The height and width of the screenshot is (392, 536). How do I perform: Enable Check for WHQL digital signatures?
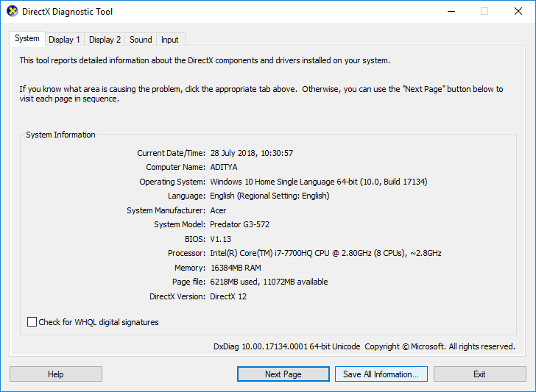tap(32, 322)
